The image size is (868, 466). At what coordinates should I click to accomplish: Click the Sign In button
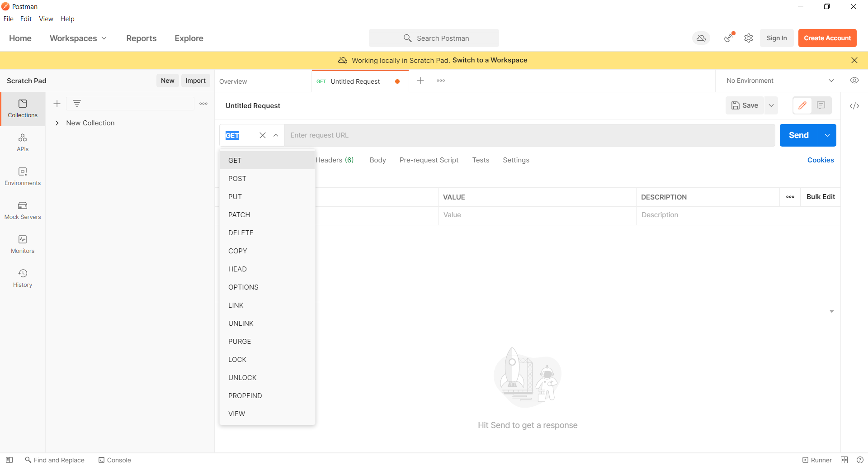click(777, 38)
